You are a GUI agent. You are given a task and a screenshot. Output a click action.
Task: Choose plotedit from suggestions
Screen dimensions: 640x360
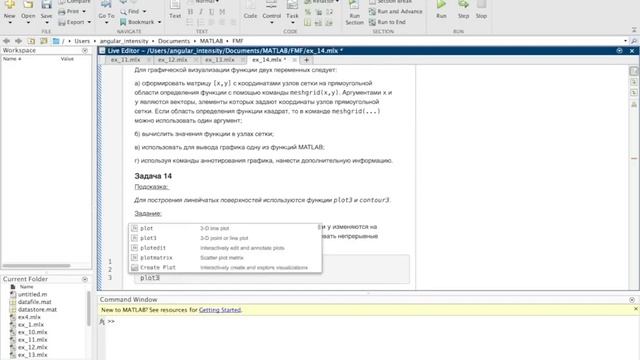coord(225,248)
